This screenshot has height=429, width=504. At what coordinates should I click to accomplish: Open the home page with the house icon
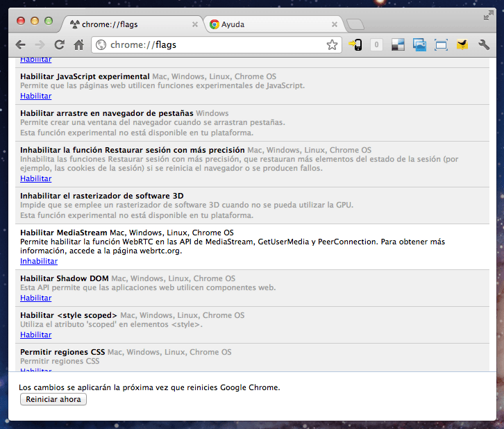[79, 45]
